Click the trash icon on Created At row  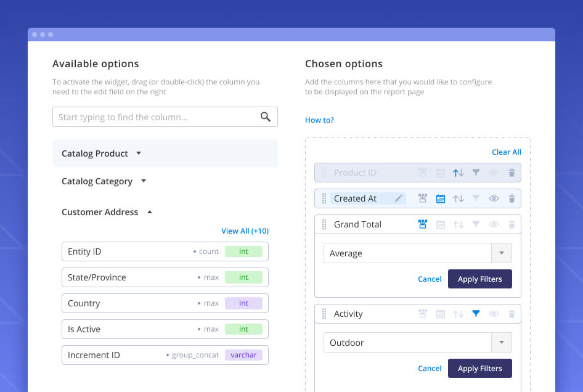point(512,198)
